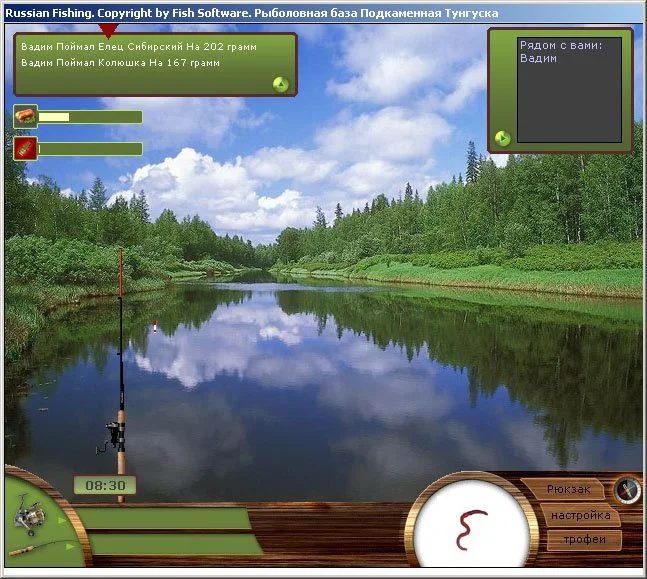Collapse the catch message log panel
Screen dimensions: 647x579
(281, 84)
